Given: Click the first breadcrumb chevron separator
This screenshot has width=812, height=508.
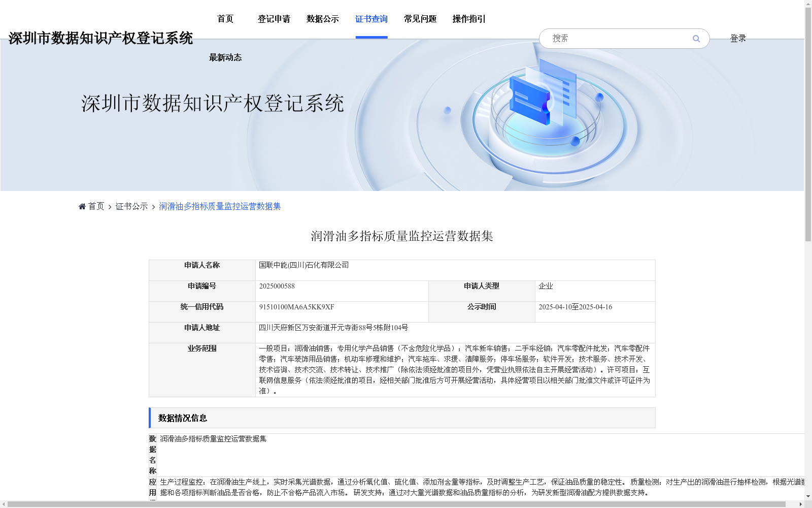Looking at the screenshot, I should [110, 207].
